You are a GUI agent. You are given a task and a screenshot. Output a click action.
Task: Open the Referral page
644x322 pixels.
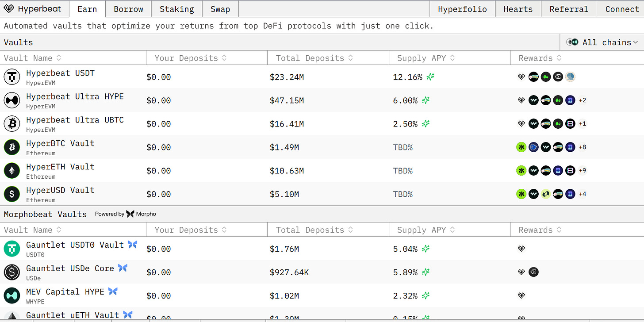569,9
